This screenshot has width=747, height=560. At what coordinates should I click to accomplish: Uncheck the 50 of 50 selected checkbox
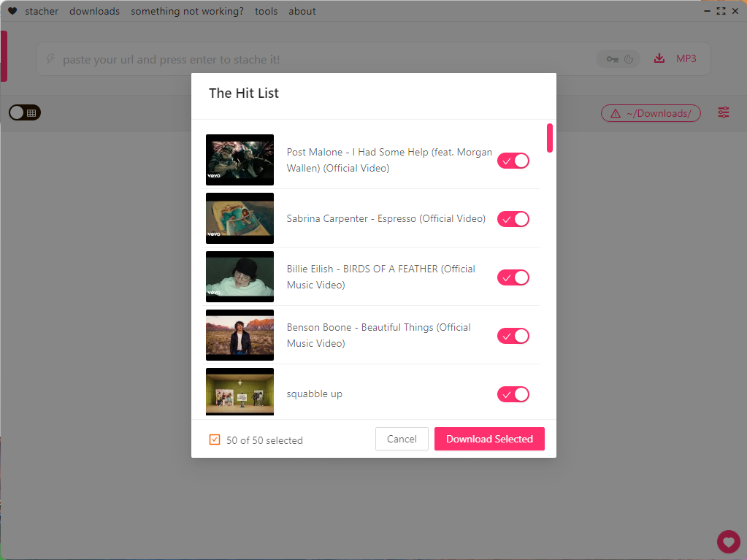[215, 440]
